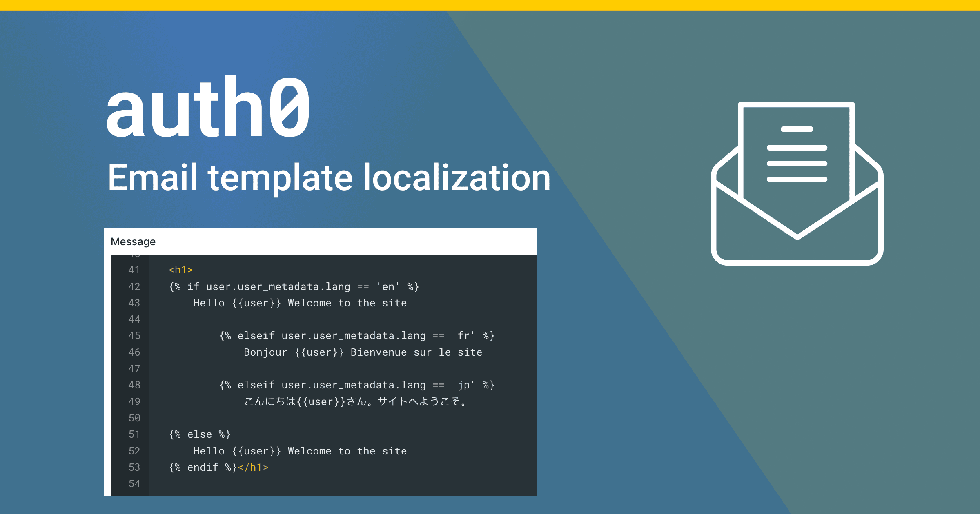Place cursor on the 'en' condition line

(294, 287)
